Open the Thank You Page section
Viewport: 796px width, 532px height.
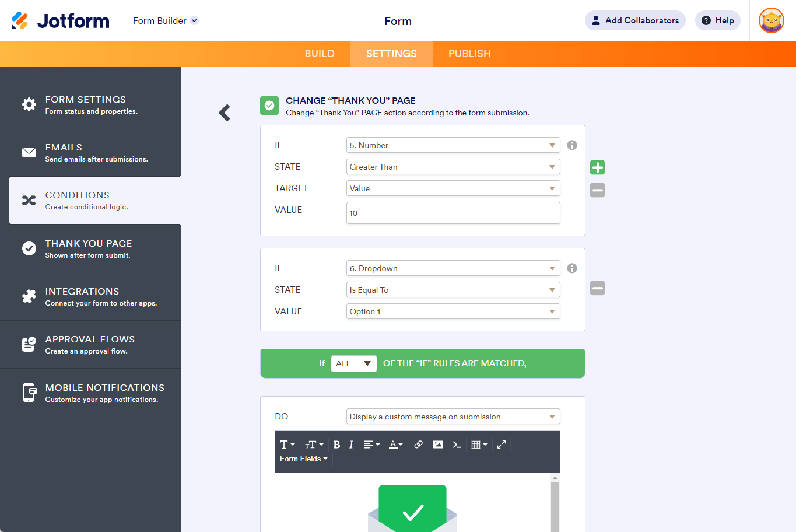[90, 249]
